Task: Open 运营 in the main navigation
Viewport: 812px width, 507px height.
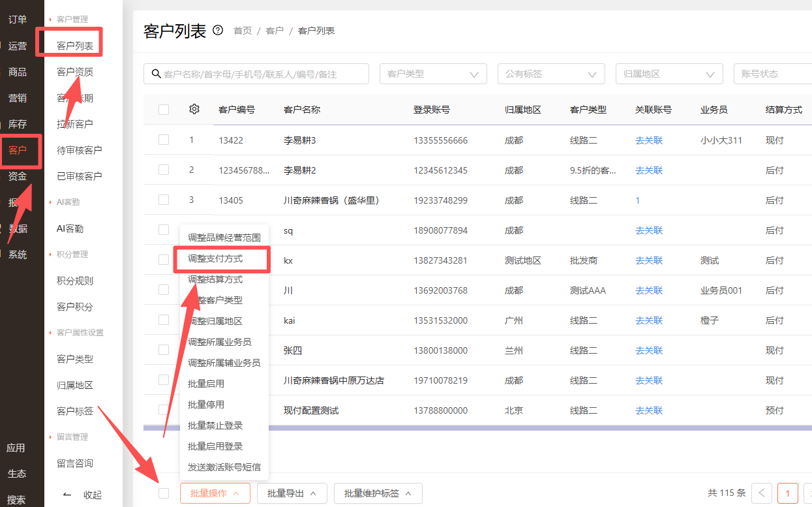Action: click(18, 46)
